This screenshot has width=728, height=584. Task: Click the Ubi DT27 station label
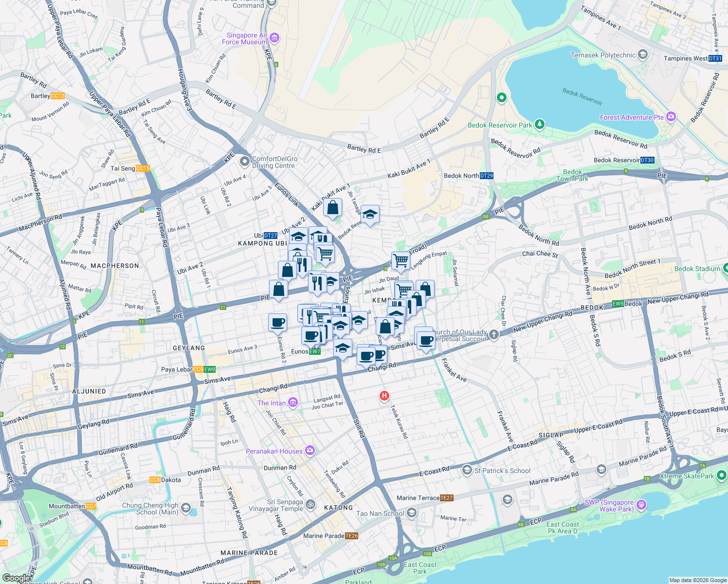(266, 236)
